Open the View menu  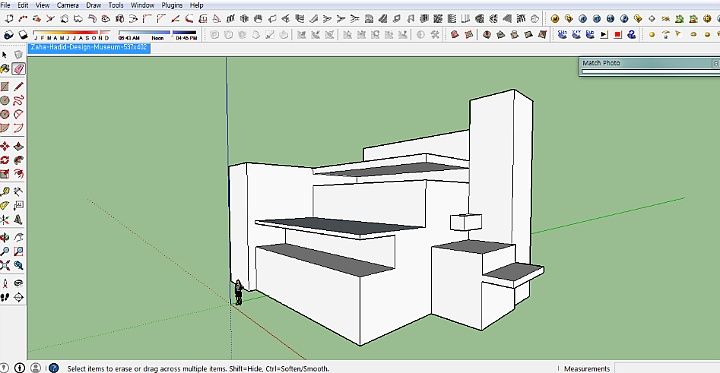[x=42, y=5]
